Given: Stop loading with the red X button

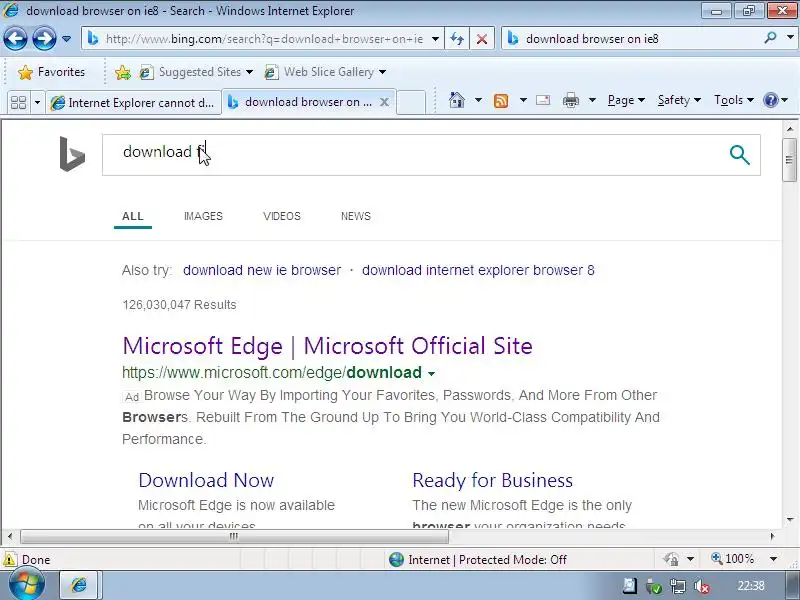Looking at the screenshot, I should click(482, 39).
